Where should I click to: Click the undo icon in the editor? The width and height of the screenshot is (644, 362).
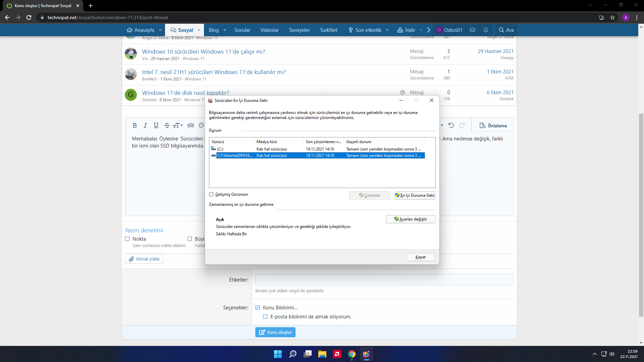tap(451, 125)
